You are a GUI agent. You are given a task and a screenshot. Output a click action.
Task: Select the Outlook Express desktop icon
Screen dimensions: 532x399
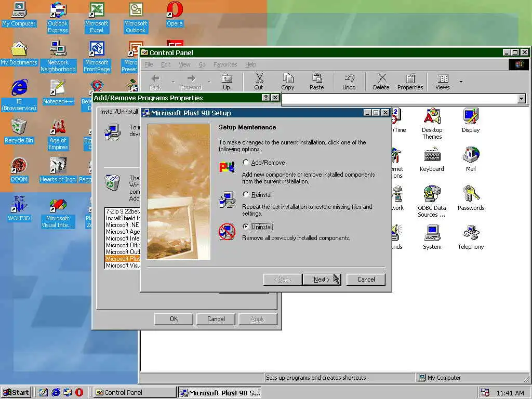tap(58, 18)
